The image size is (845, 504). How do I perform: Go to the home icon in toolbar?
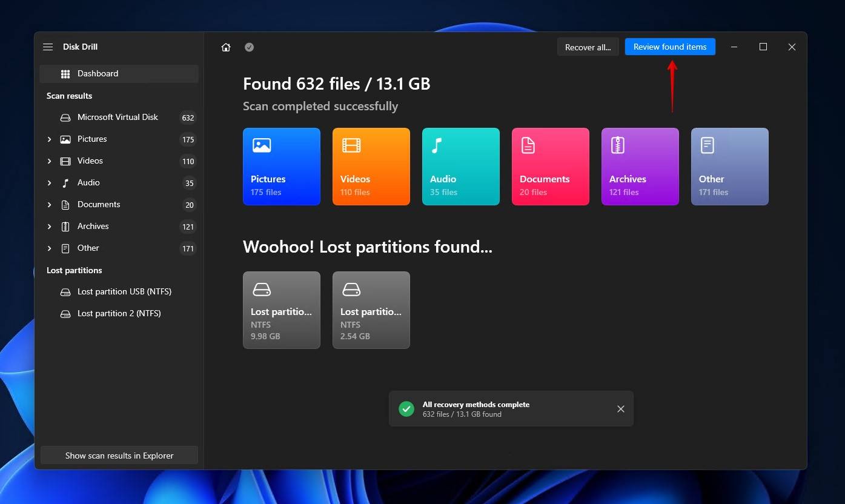(226, 47)
